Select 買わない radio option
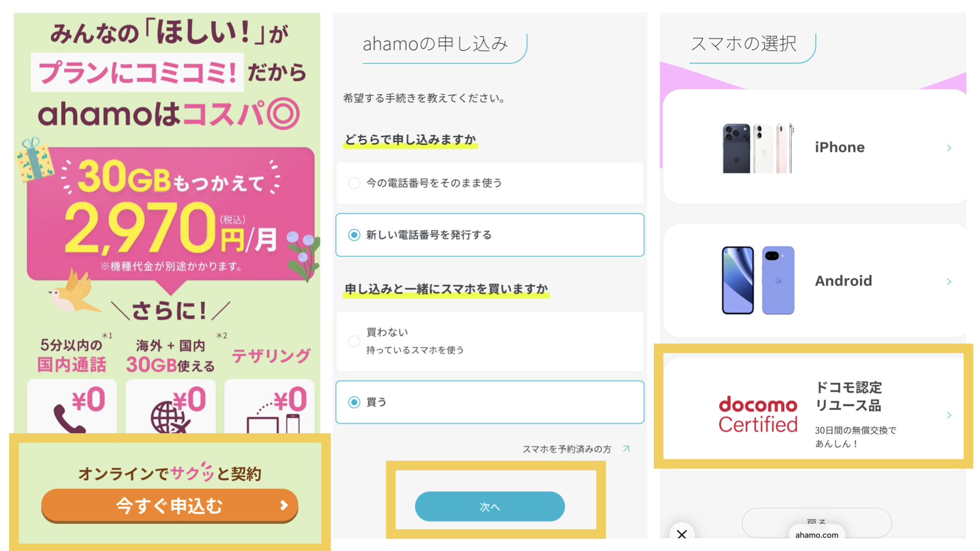Viewport: 980px width, 551px height. coord(489,341)
